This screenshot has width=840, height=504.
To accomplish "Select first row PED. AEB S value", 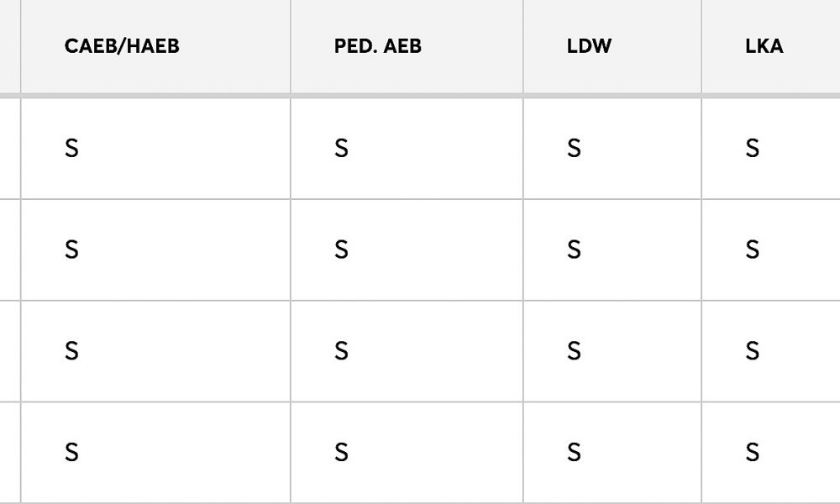I will coord(341,148).
